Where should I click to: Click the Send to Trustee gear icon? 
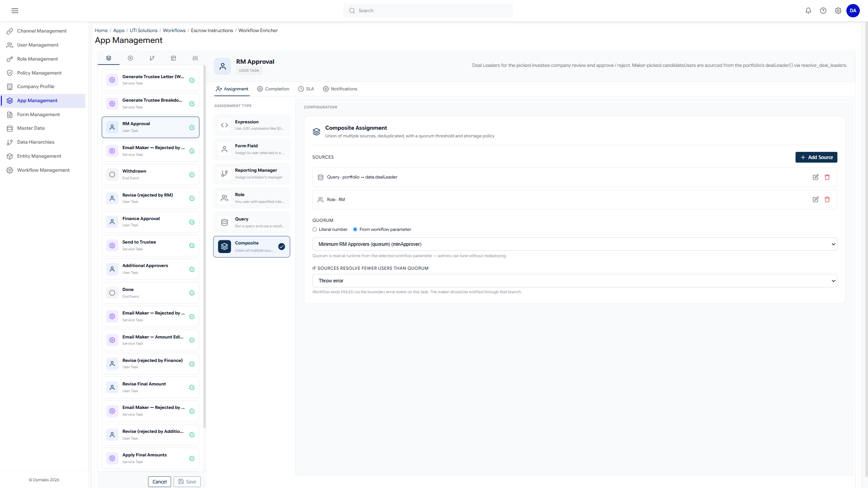tap(112, 245)
